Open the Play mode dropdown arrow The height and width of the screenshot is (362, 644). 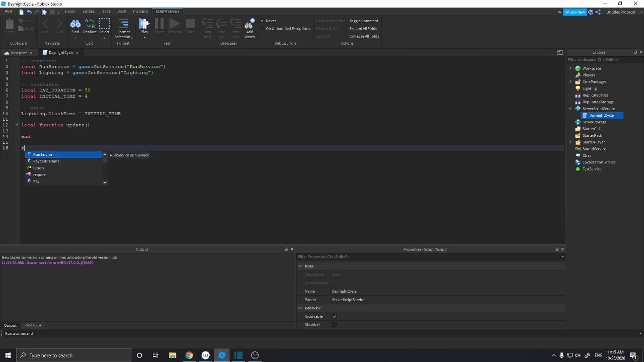pyautogui.click(x=144, y=38)
